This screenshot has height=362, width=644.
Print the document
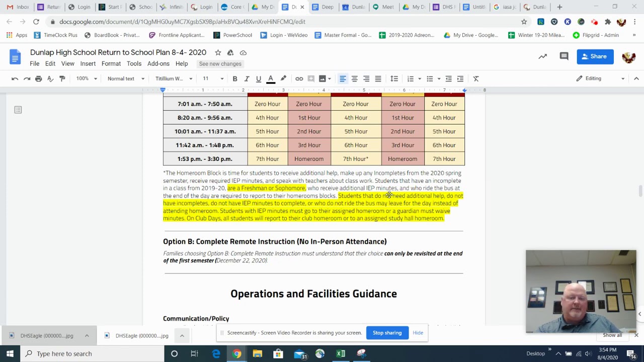tap(38, 78)
